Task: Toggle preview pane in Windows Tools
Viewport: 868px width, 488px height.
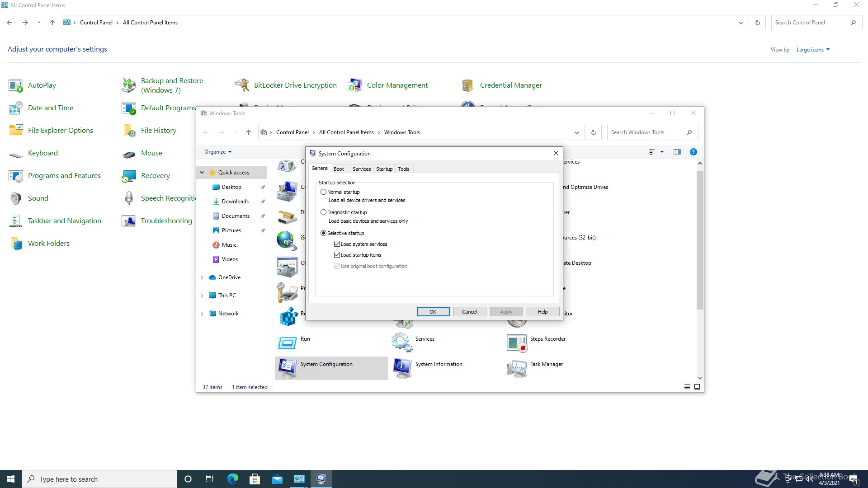Action: click(677, 152)
